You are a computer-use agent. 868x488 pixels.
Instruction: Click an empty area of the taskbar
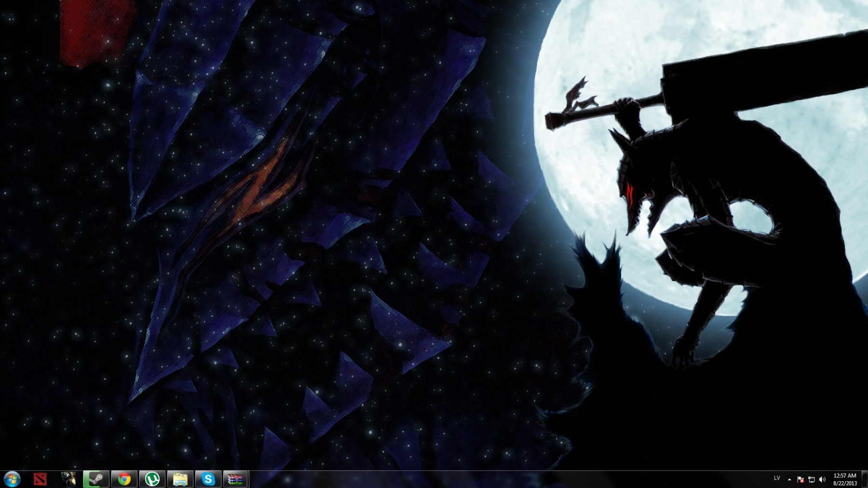(x=482, y=479)
